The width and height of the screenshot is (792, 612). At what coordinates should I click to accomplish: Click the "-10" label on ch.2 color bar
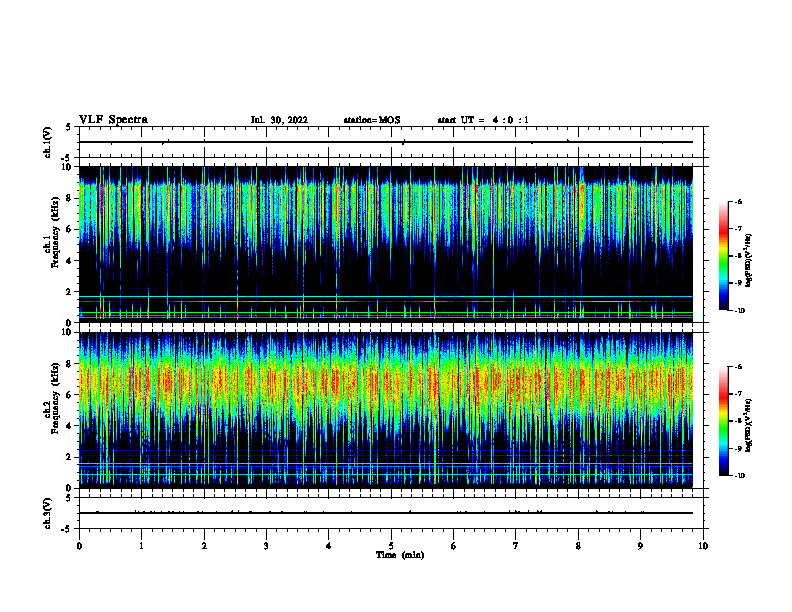coord(740,476)
